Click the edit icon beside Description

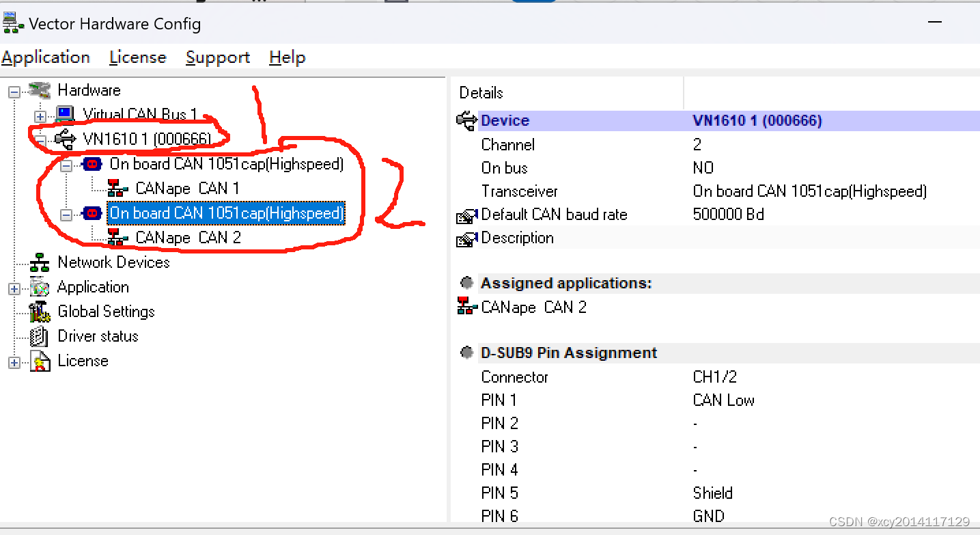tap(466, 240)
